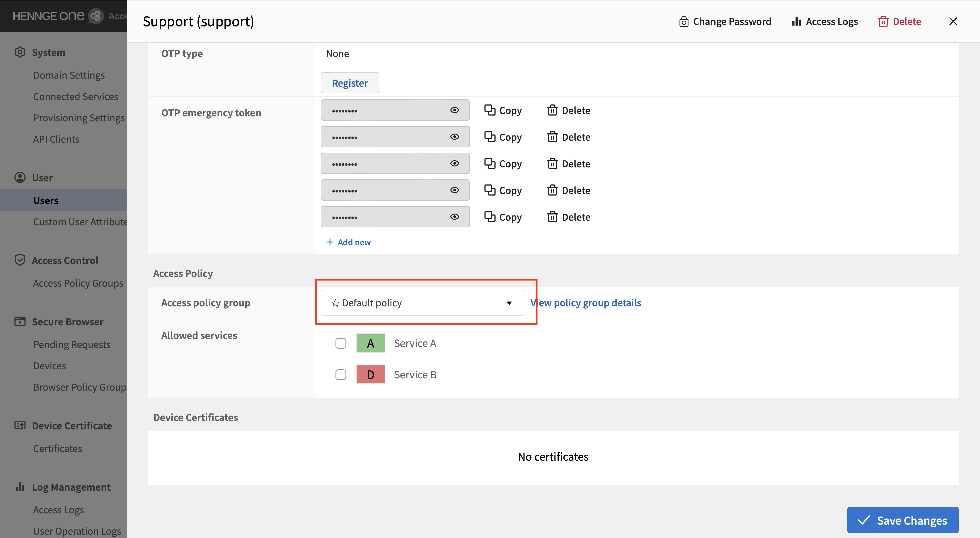The image size is (980, 538).
Task: Click the No certificates text
Action: point(553,456)
